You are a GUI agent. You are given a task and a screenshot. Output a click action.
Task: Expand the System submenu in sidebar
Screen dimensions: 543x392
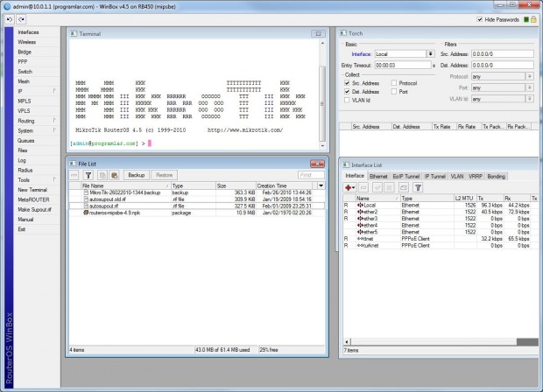click(x=54, y=130)
